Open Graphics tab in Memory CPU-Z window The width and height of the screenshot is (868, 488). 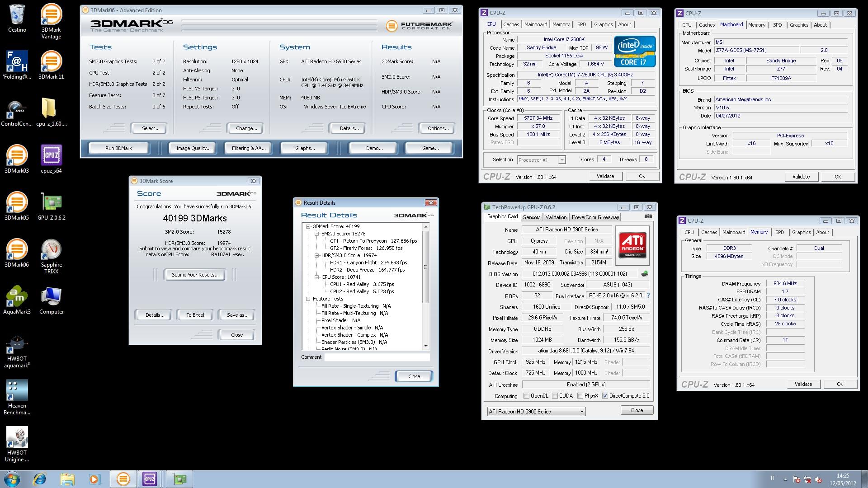pos(801,232)
